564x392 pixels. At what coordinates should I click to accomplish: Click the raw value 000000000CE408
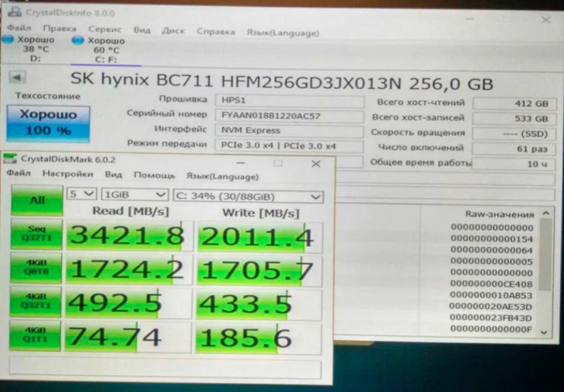pos(492,284)
